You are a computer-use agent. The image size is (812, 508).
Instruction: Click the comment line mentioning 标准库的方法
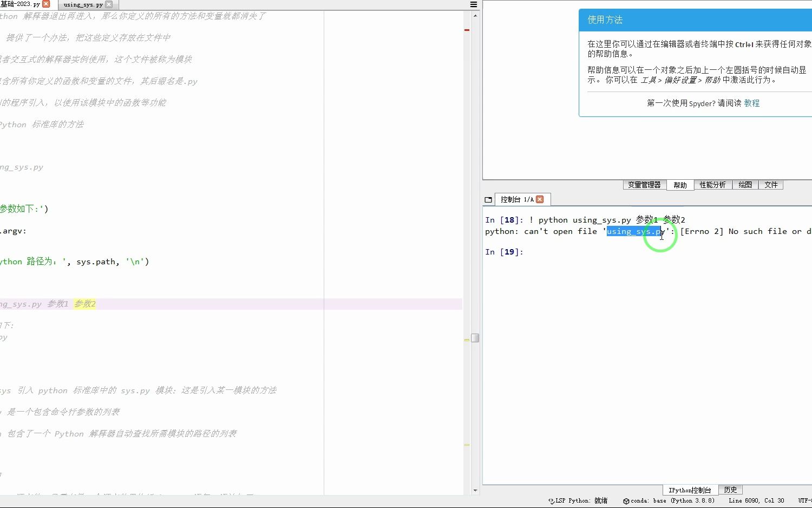pos(42,124)
